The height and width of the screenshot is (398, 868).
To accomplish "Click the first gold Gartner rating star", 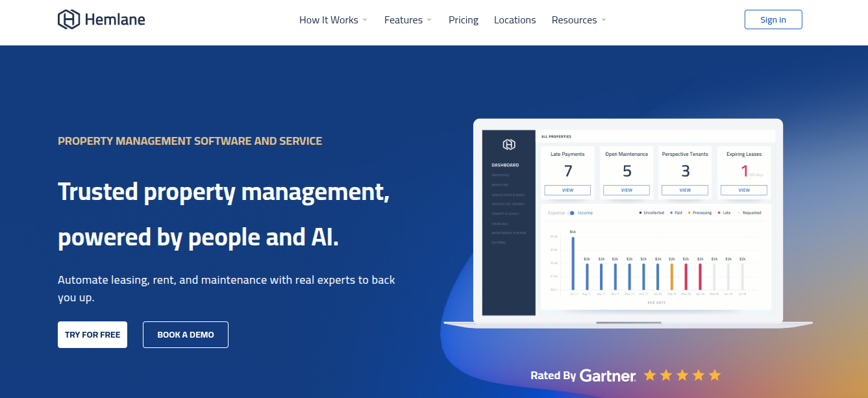I will [x=650, y=375].
